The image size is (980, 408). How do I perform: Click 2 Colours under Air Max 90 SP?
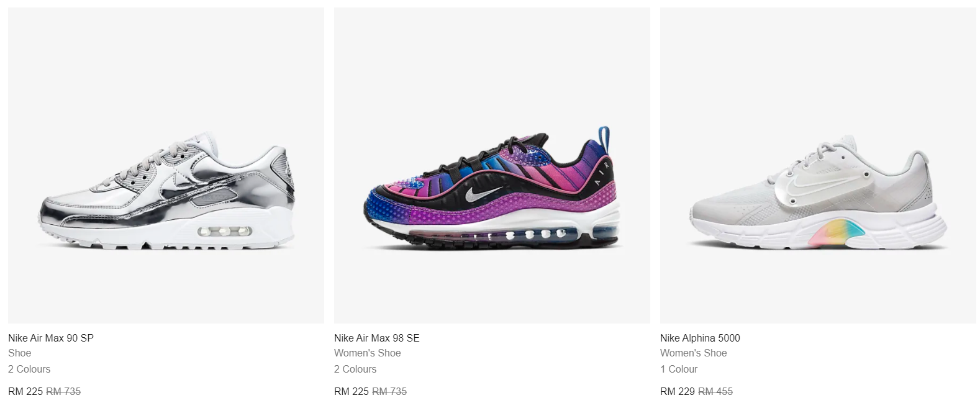[x=29, y=369]
